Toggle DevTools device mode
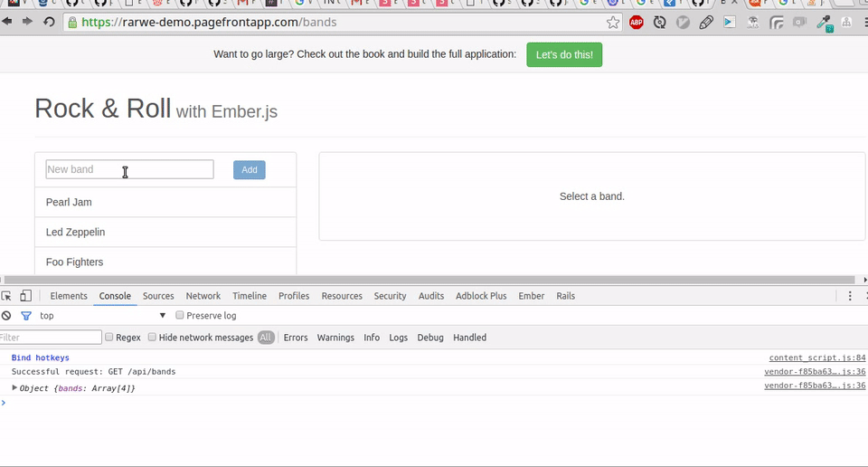The width and height of the screenshot is (868, 467). (25, 296)
